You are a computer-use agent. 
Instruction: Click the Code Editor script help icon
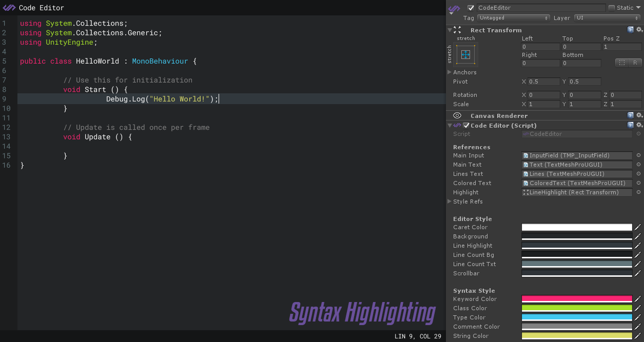coord(631,125)
